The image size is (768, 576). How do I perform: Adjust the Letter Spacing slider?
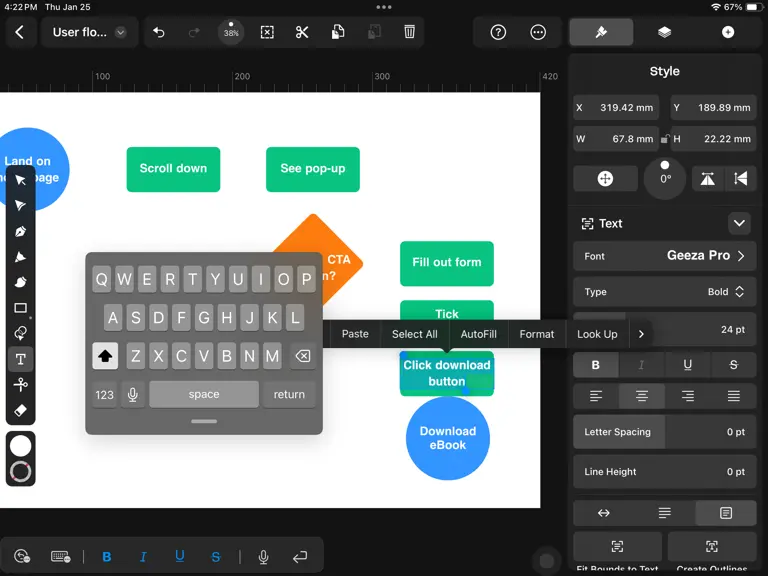pos(665,432)
